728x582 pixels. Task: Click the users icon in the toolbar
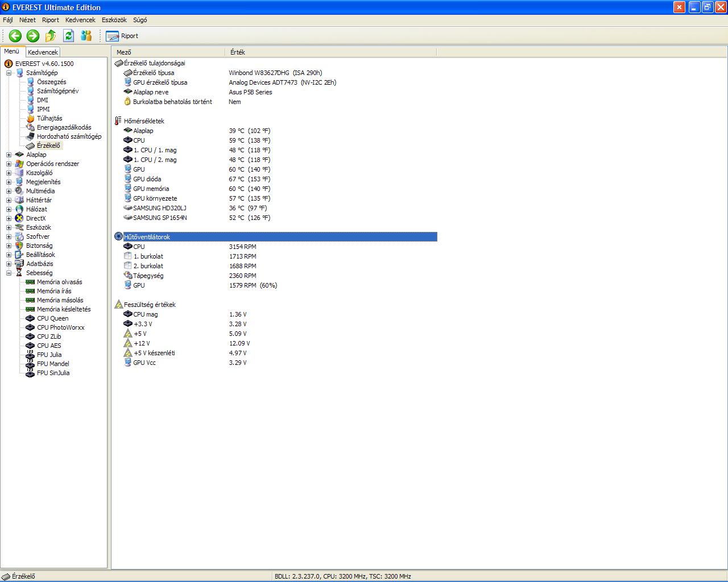click(86, 36)
